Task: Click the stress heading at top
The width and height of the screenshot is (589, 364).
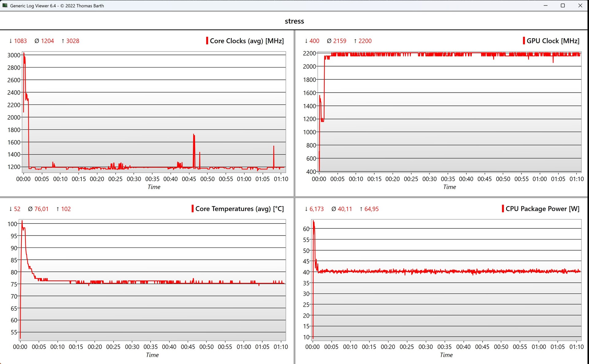Action: 294,21
